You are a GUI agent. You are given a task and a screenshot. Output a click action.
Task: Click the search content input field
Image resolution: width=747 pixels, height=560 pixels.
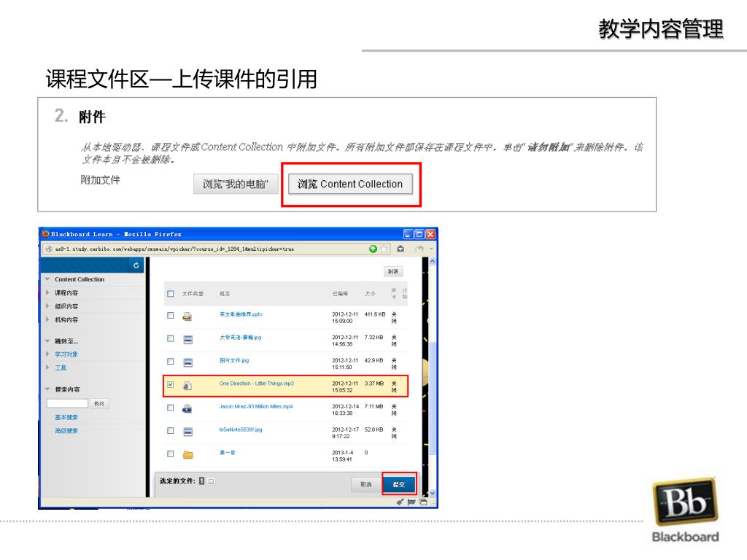[67, 403]
